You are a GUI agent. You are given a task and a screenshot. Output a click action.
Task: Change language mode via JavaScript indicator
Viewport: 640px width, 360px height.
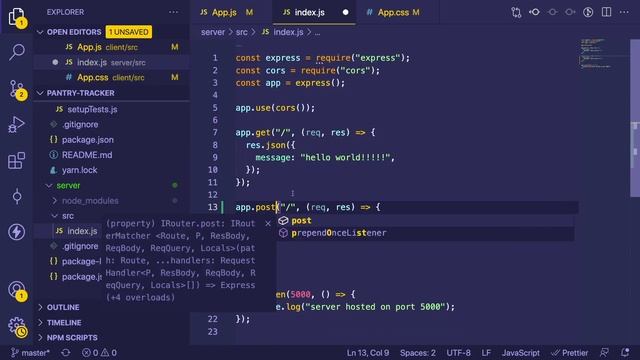521,353
